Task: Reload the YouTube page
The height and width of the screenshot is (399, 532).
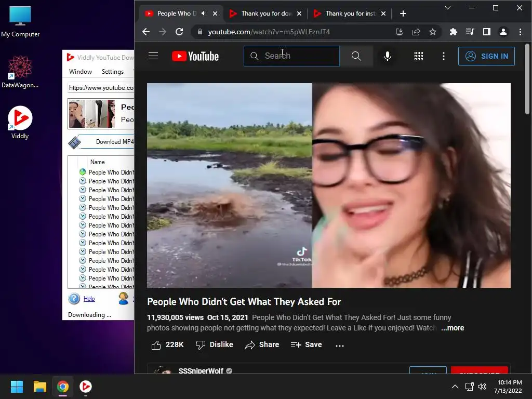Action: [179, 32]
